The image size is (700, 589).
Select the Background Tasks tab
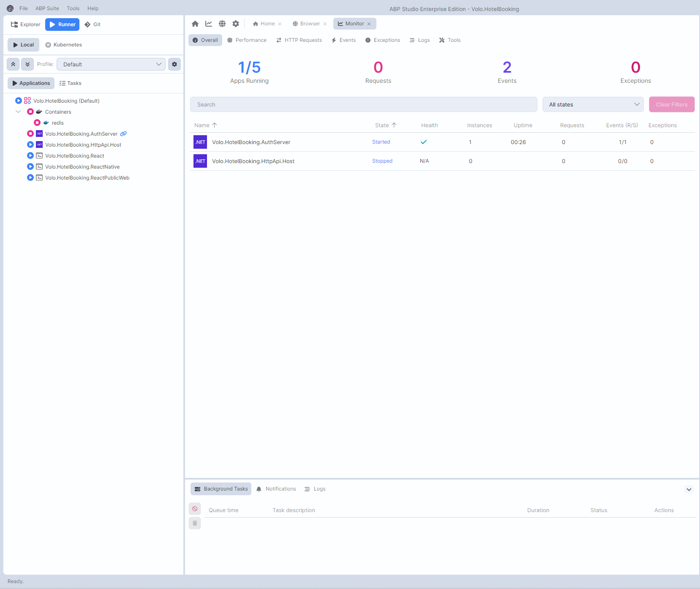(221, 489)
